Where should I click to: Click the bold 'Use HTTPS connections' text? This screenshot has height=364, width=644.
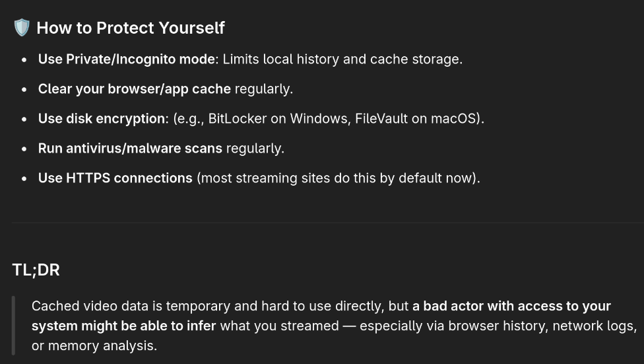coord(115,178)
